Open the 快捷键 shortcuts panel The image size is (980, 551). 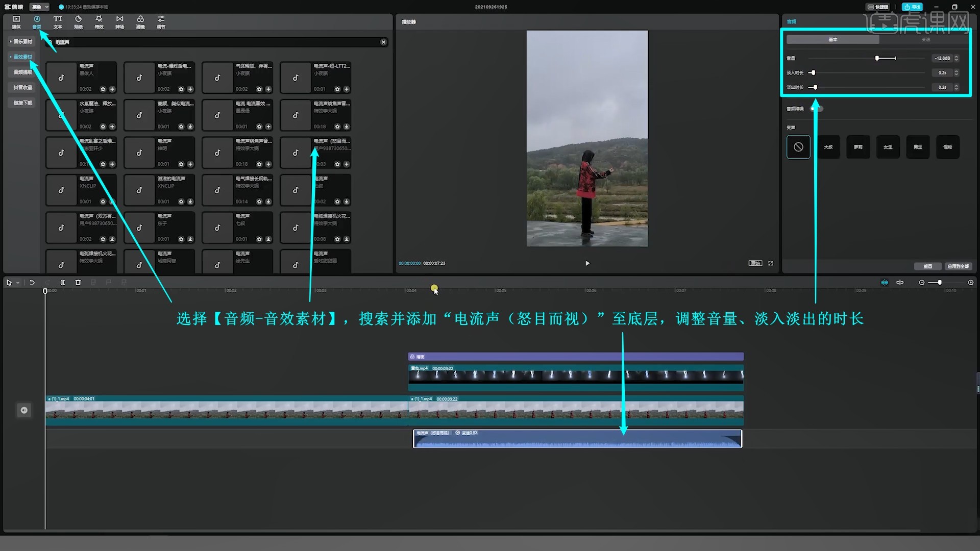[x=878, y=7]
